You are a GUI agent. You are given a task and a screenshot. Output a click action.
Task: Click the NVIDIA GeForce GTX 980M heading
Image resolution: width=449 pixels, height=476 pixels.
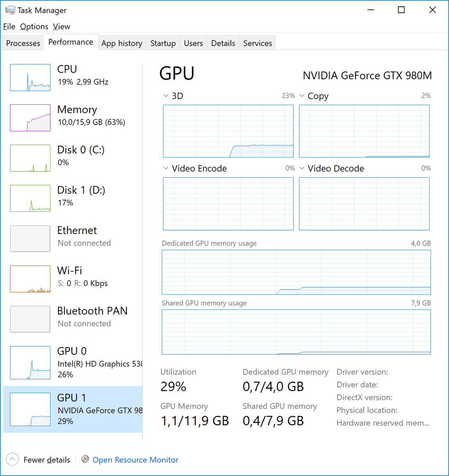coord(367,75)
